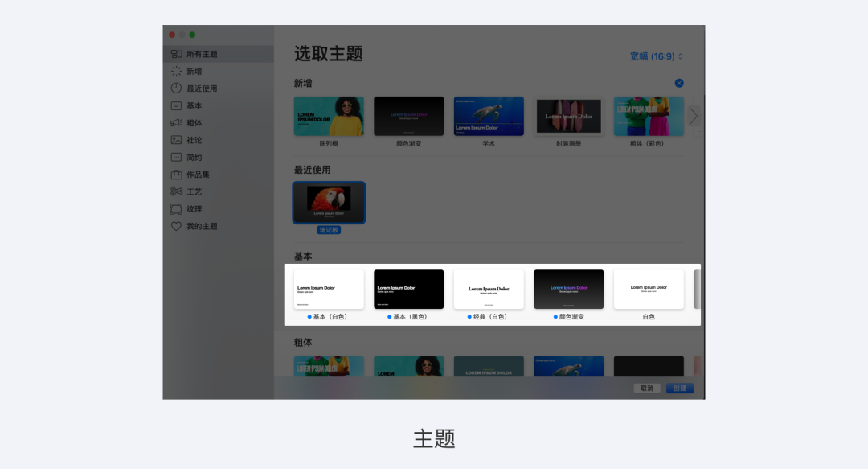This screenshot has width=868, height=469.
Task: Click the red close window button
Action: coord(172,35)
